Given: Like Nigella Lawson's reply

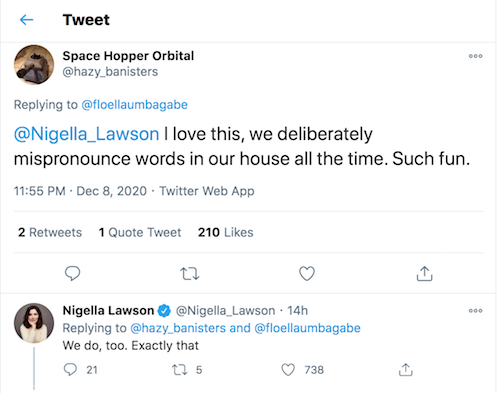Looking at the screenshot, I should pyautogui.click(x=288, y=370).
